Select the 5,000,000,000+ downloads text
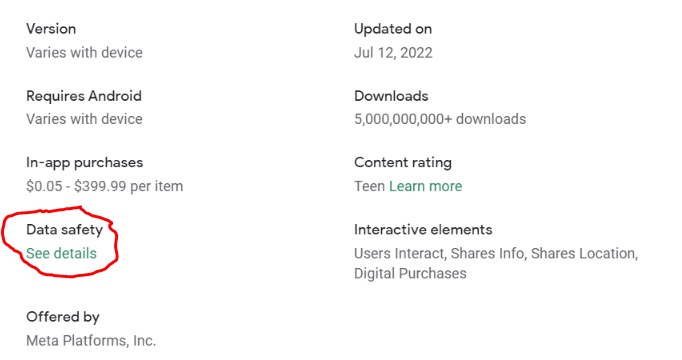This screenshot has height=360, width=682. tap(440, 119)
